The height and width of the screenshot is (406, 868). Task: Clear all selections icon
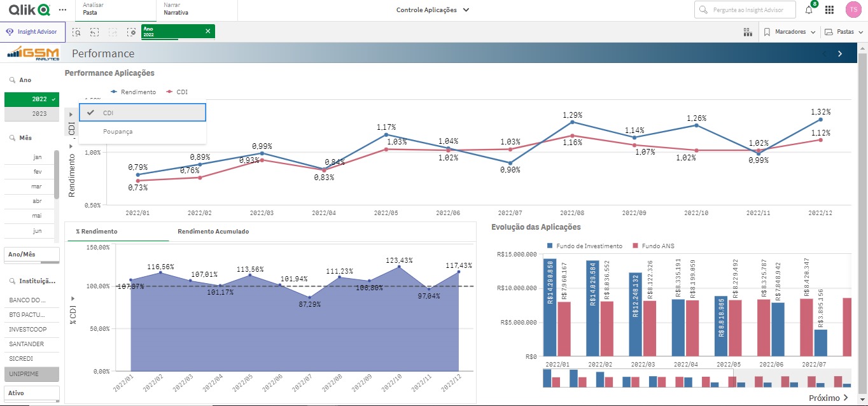[x=131, y=32]
